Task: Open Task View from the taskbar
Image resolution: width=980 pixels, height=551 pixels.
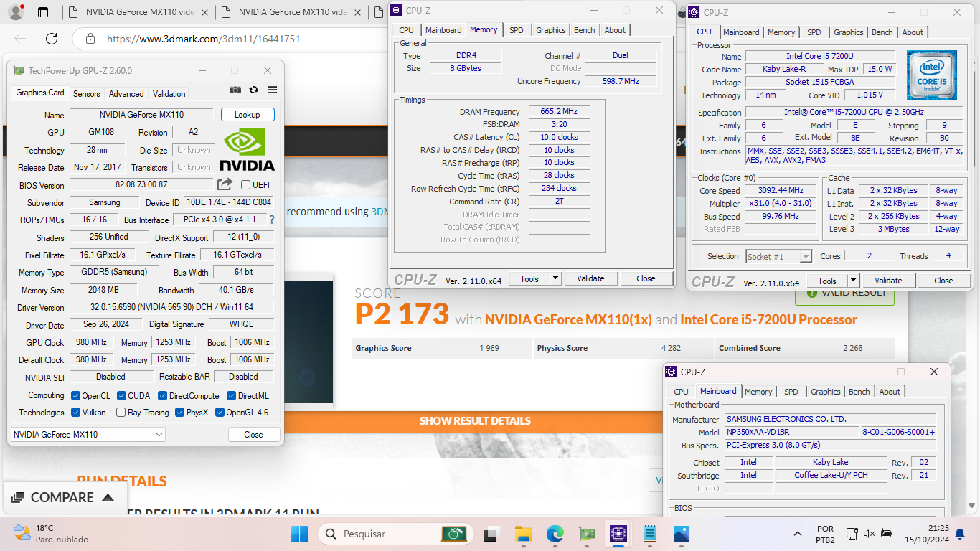Action: pyautogui.click(x=491, y=534)
